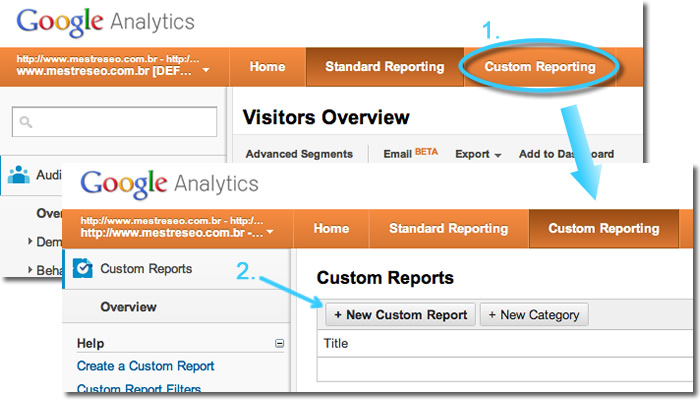
Task: Click the Google Analytics logo in the lower window
Action: pos(169,184)
